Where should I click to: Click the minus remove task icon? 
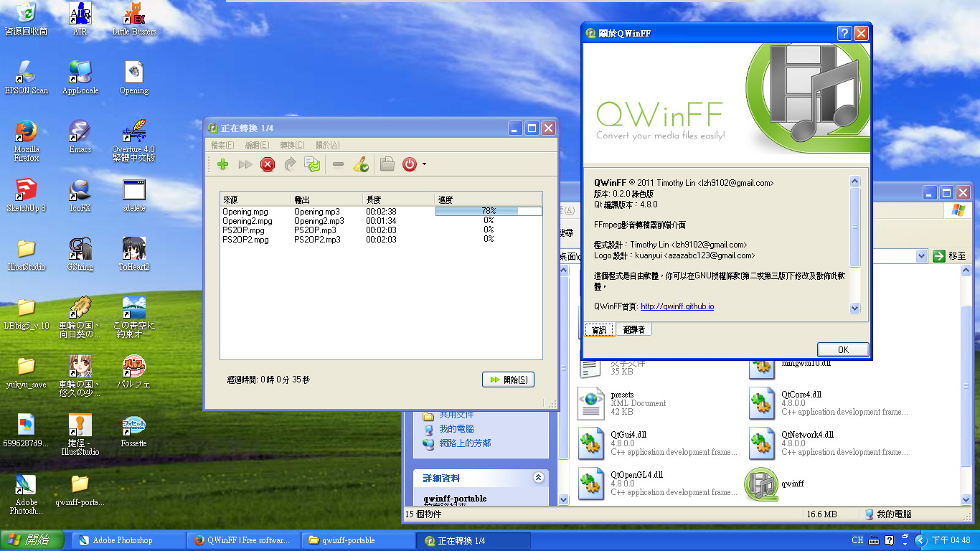[x=339, y=164]
